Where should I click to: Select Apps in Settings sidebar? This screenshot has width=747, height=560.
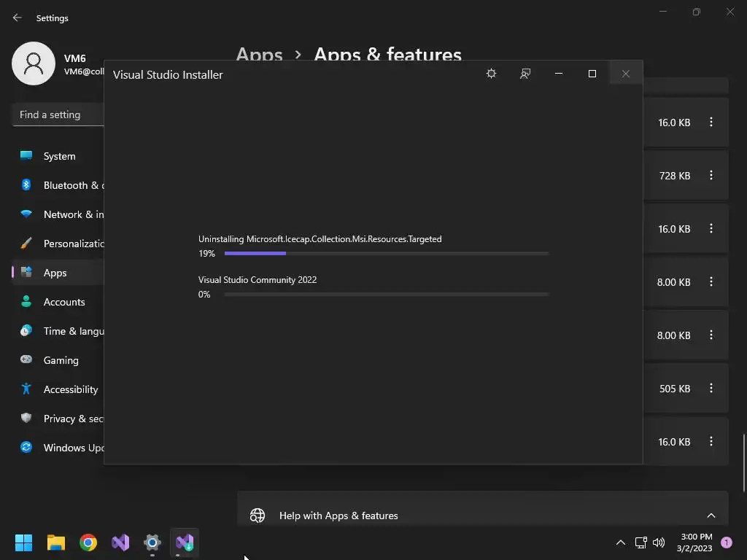[57, 273]
